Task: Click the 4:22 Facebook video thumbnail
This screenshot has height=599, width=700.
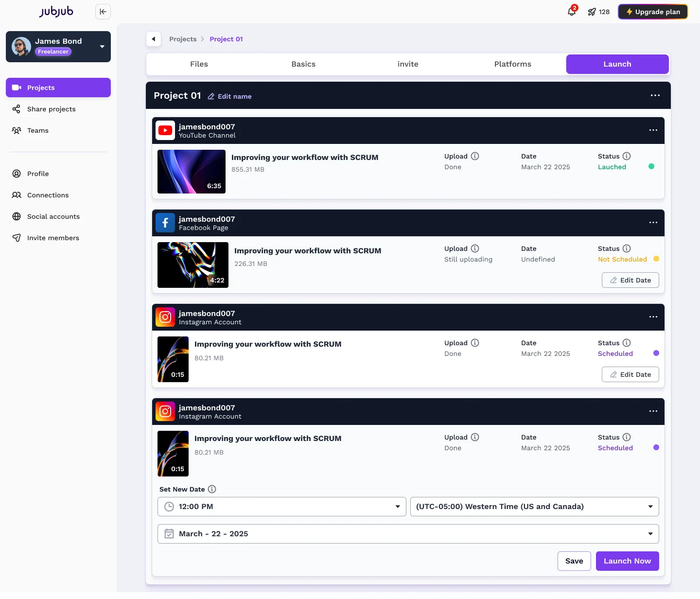Action: [x=192, y=265]
